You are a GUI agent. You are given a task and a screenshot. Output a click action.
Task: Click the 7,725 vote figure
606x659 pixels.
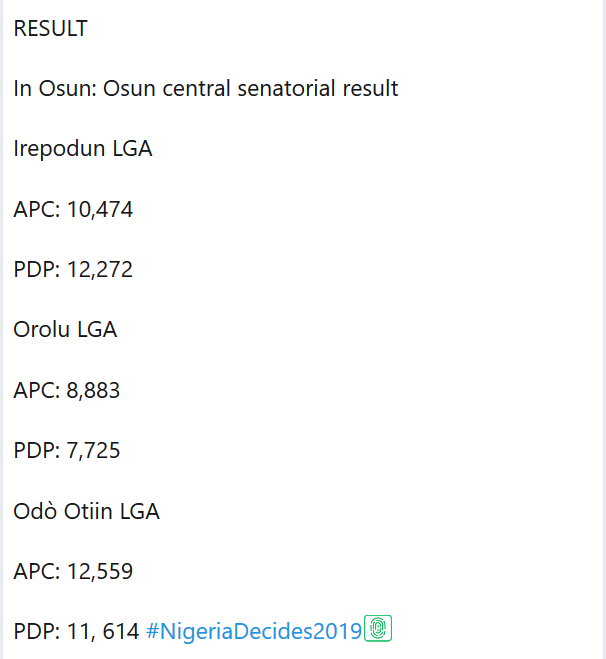(94, 451)
